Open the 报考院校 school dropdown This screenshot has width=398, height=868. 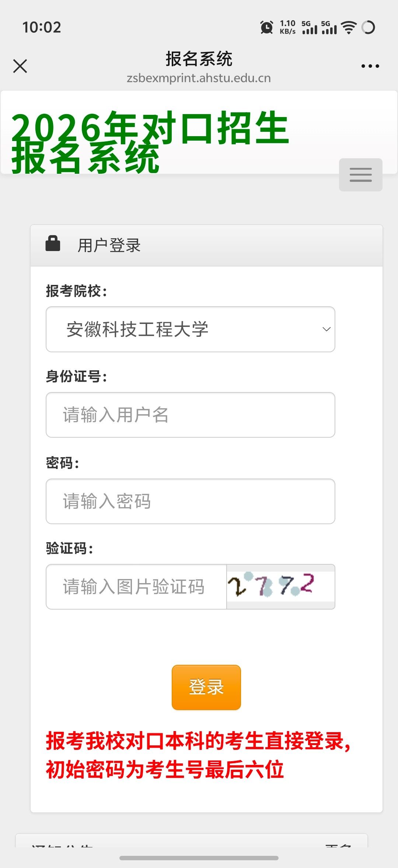pos(190,329)
